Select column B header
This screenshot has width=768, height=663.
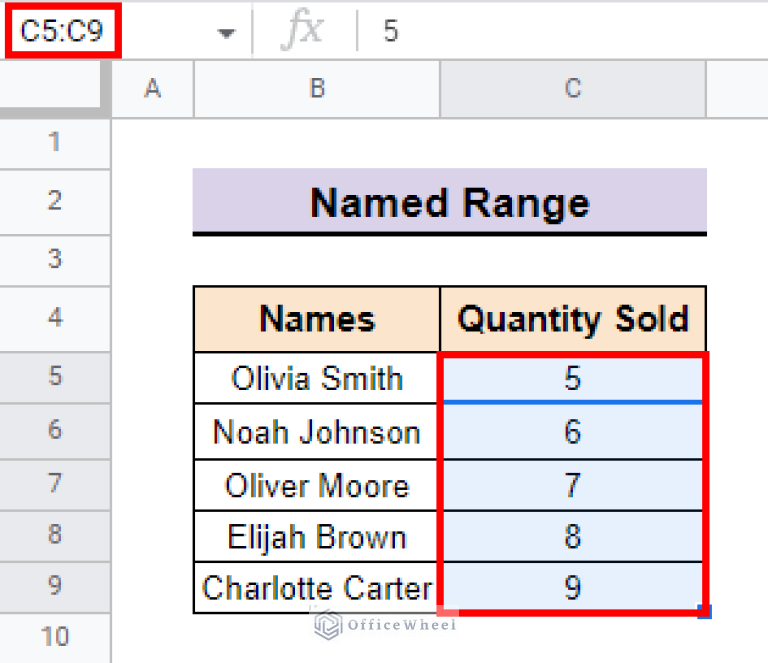316,89
